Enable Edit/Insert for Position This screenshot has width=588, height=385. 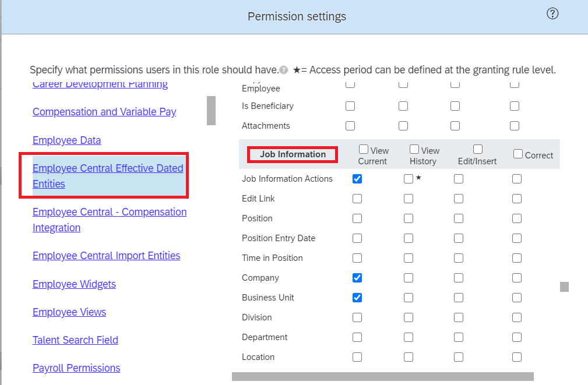tap(458, 218)
